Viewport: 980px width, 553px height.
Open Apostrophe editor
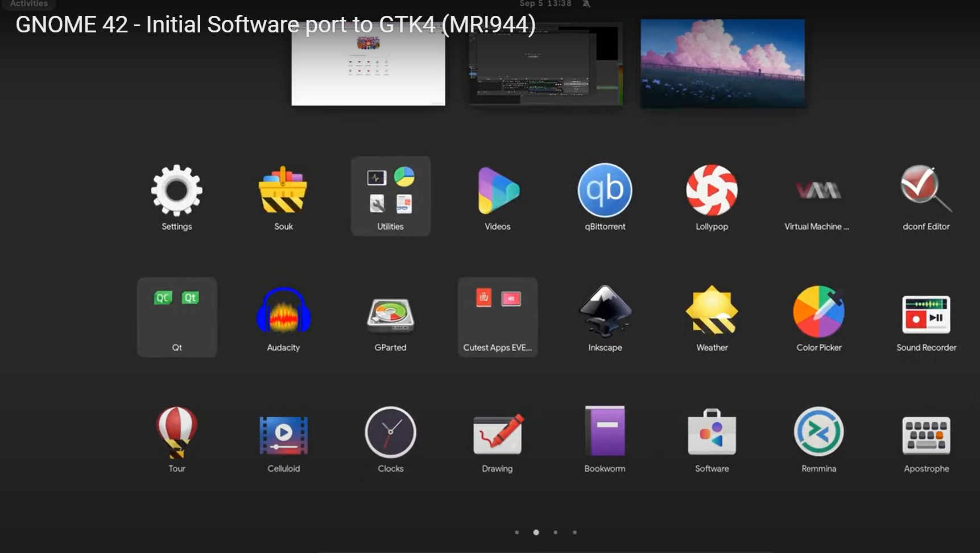point(926,438)
